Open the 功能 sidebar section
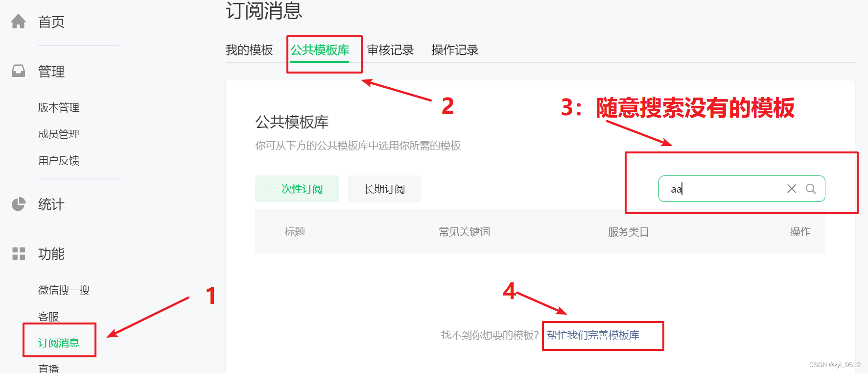This screenshot has width=868, height=373. tap(51, 254)
